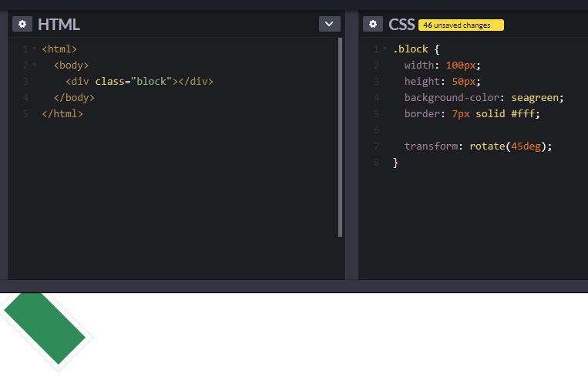Collapse the html tag fold arrow on line 1
Screen dimensions: 588x387
(x=34, y=49)
